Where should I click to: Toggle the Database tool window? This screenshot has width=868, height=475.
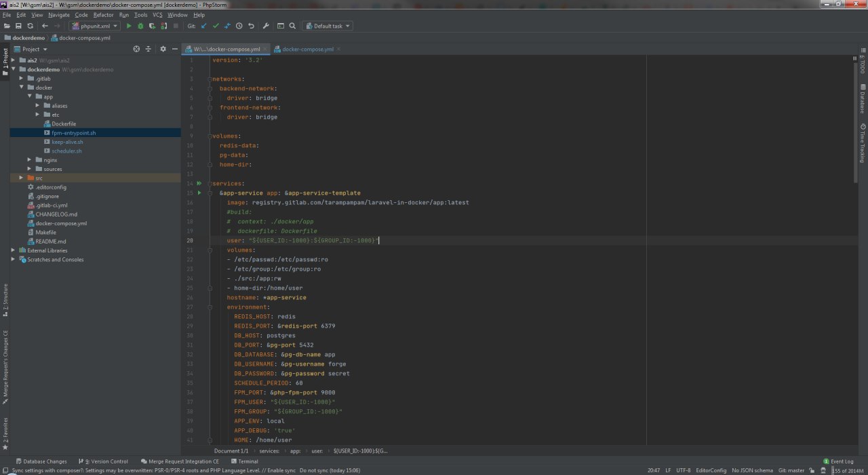click(x=863, y=99)
